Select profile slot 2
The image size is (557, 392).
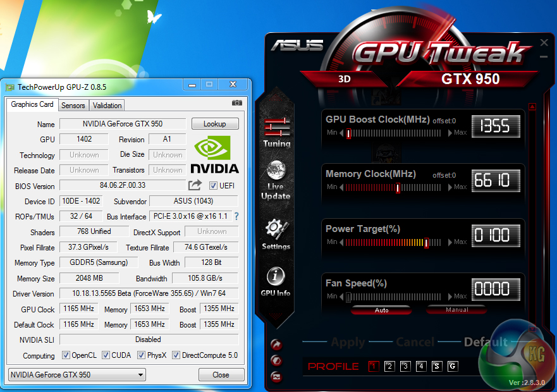point(389,366)
